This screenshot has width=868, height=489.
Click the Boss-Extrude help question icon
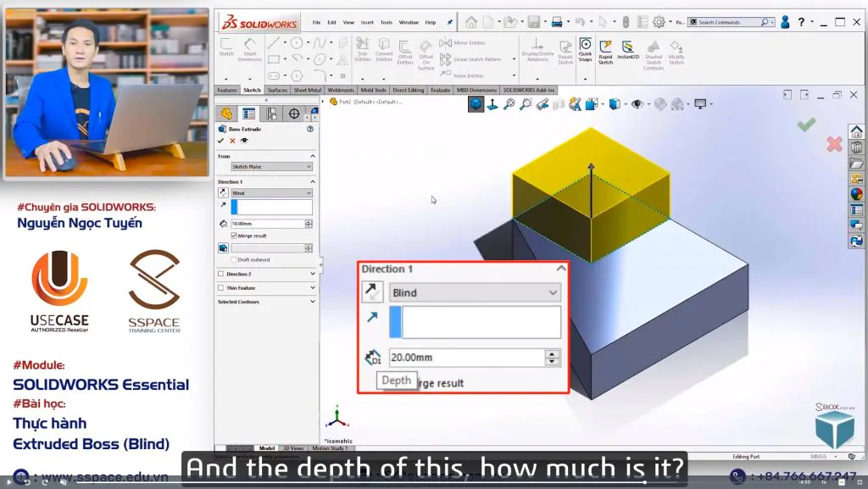point(310,129)
